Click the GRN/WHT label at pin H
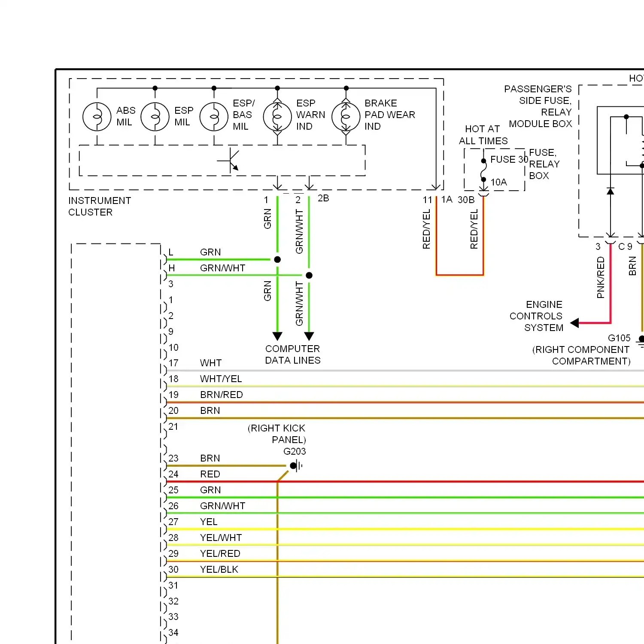 coord(222,268)
